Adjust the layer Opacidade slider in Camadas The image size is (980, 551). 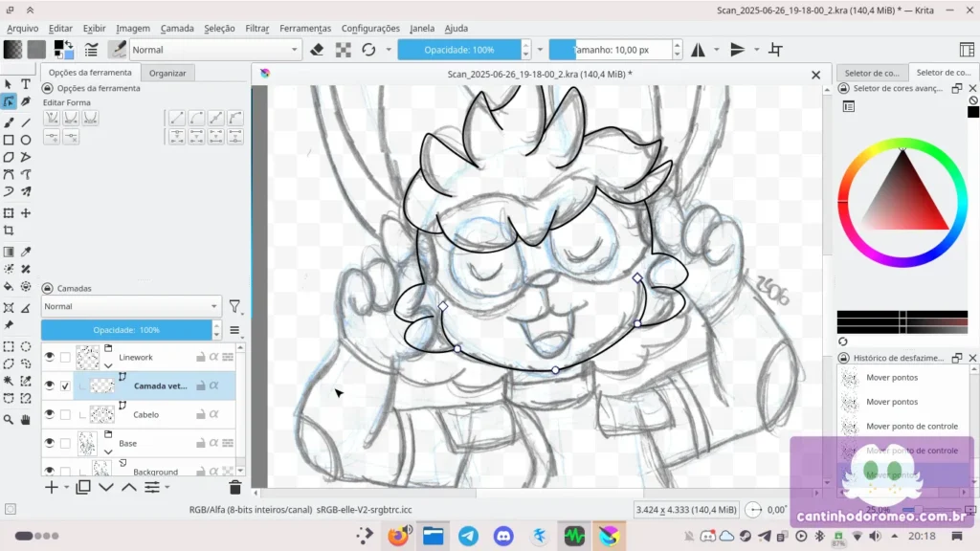126,330
